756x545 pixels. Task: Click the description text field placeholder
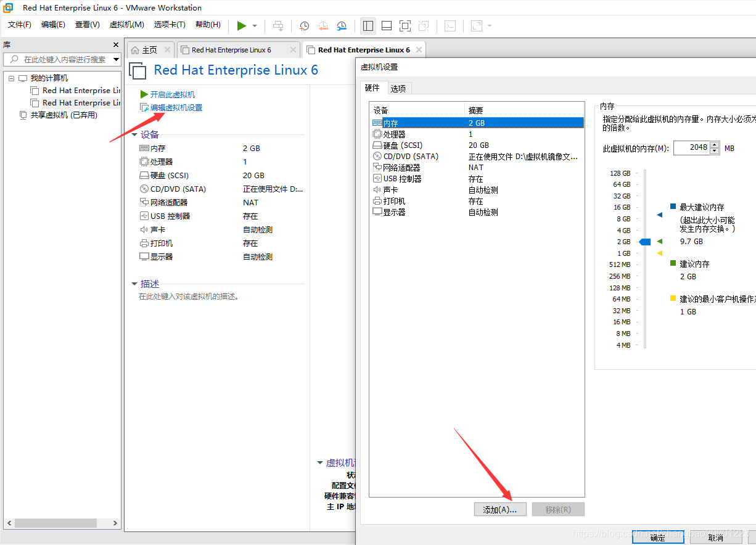tap(189, 297)
